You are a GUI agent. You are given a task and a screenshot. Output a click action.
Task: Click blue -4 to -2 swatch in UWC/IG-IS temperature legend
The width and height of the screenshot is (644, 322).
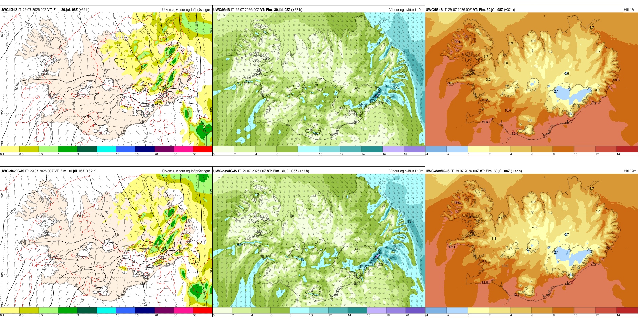pyautogui.click(x=436, y=149)
